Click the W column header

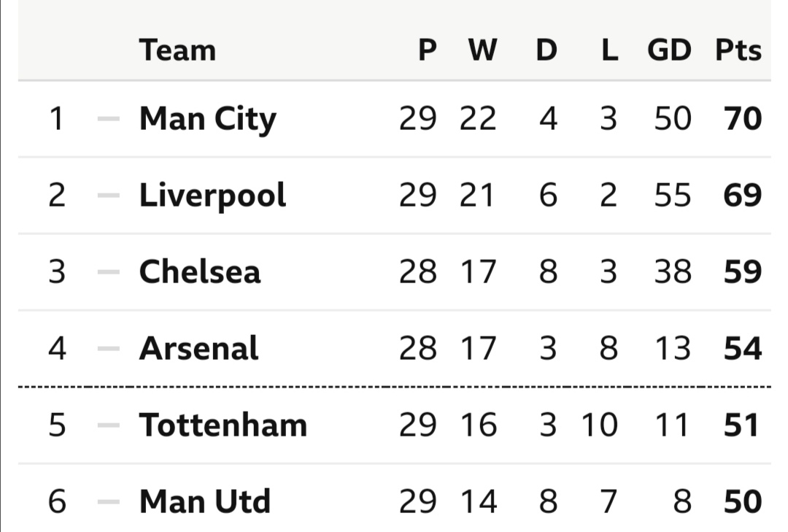click(482, 50)
